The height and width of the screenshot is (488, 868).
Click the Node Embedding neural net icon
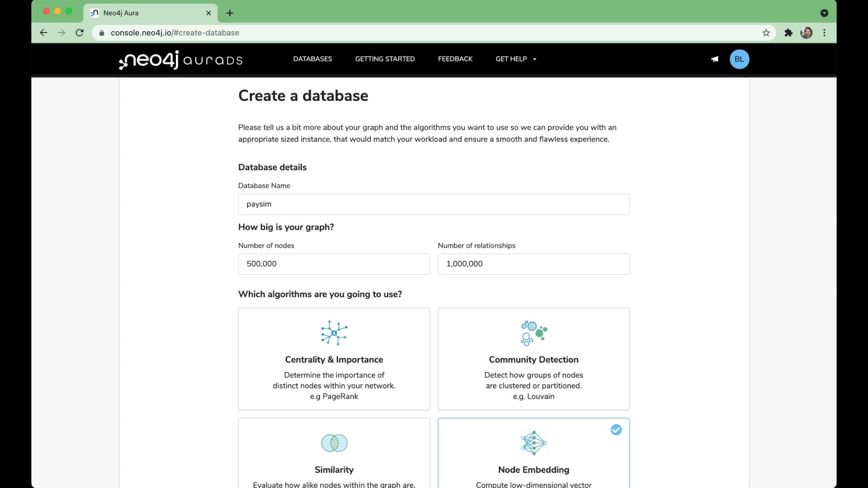coord(534,443)
